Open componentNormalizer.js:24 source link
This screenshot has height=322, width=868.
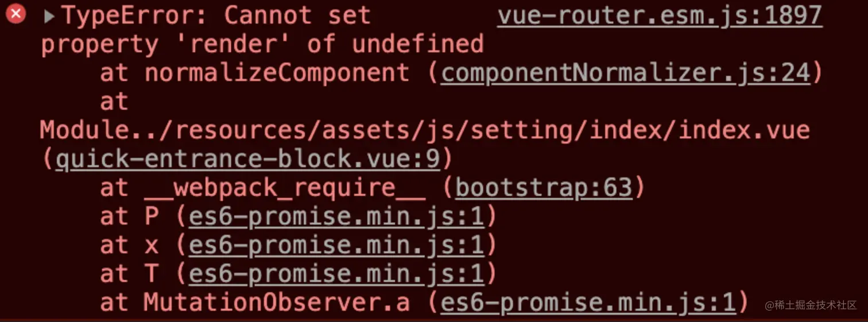[625, 73]
